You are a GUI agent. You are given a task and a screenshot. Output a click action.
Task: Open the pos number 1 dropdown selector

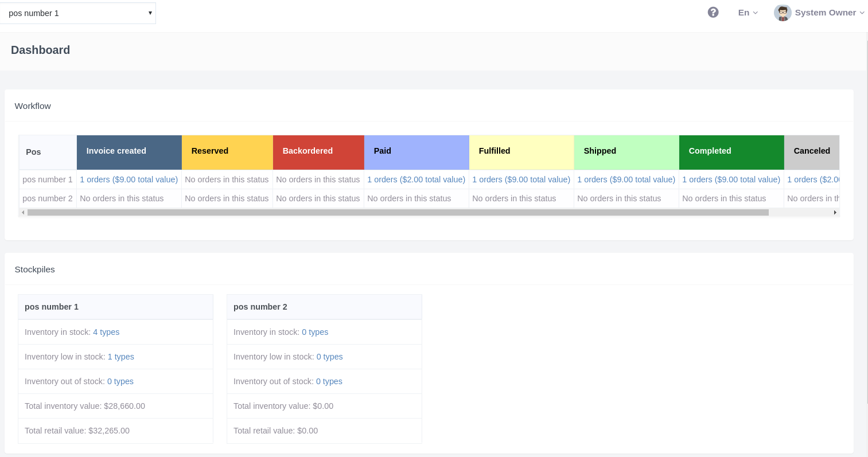tap(78, 13)
